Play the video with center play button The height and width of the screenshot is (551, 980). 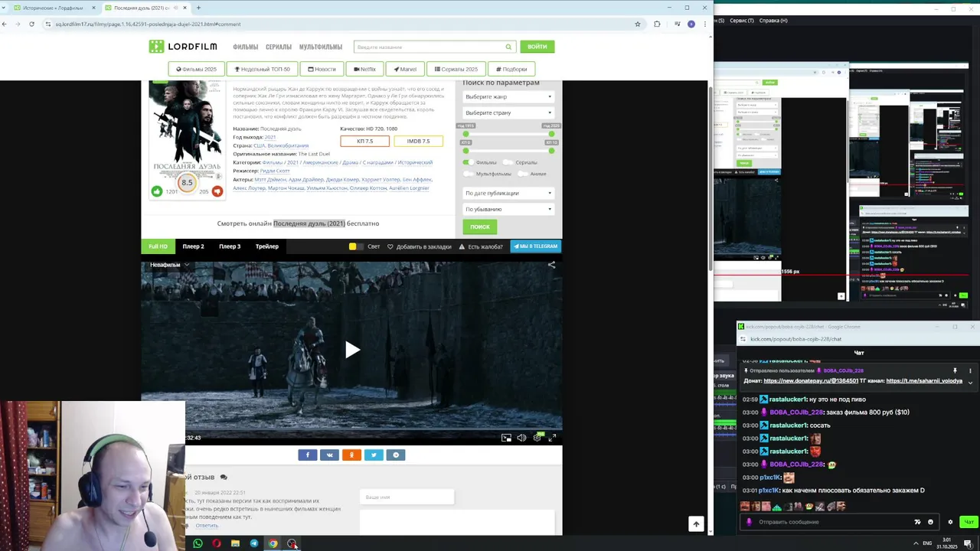pos(351,350)
